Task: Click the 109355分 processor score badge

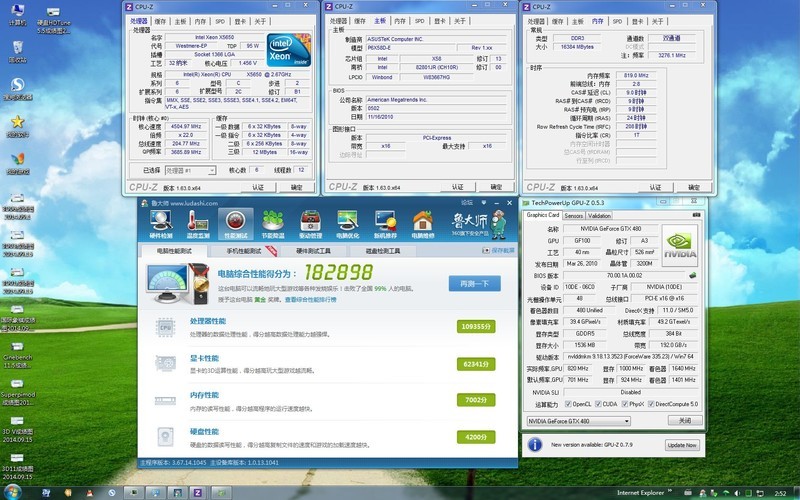Action: [x=476, y=327]
